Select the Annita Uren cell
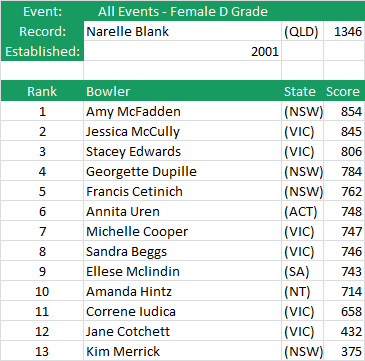The width and height of the screenshot is (365, 361). [182, 211]
